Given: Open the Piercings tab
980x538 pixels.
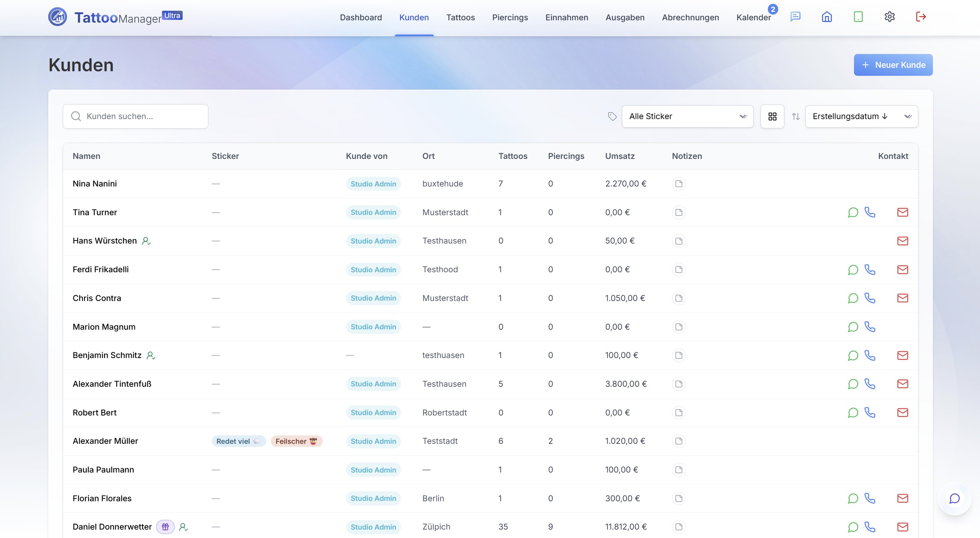Looking at the screenshot, I should coord(510,18).
